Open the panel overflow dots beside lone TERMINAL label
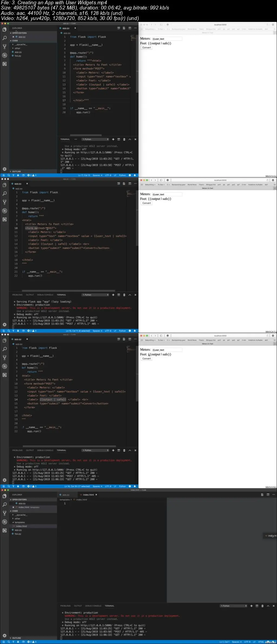 pyautogui.click(x=76, y=139)
